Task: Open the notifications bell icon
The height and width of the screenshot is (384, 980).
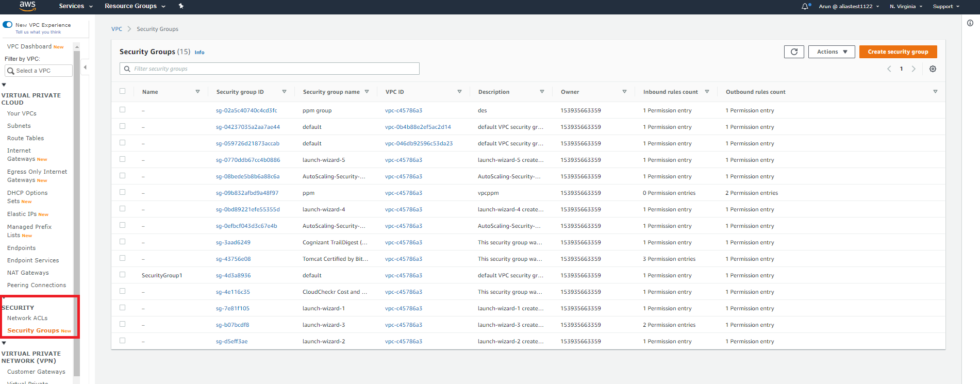Action: point(805,7)
